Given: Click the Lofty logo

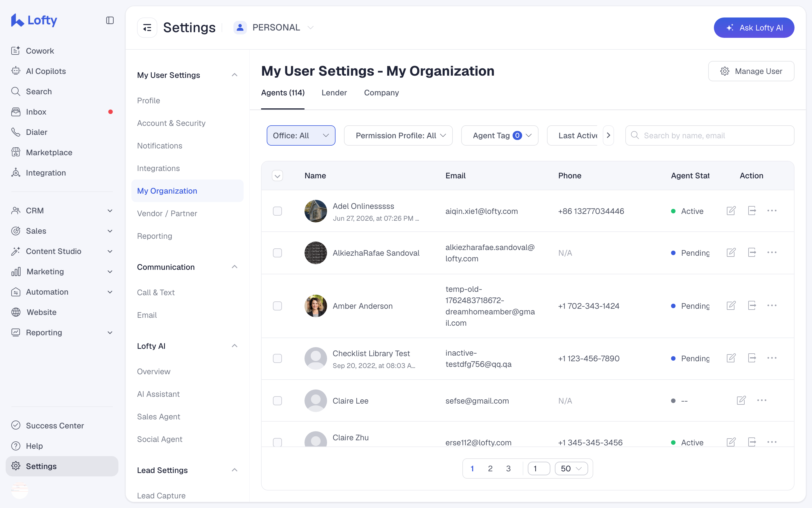Looking at the screenshot, I should click(x=34, y=20).
